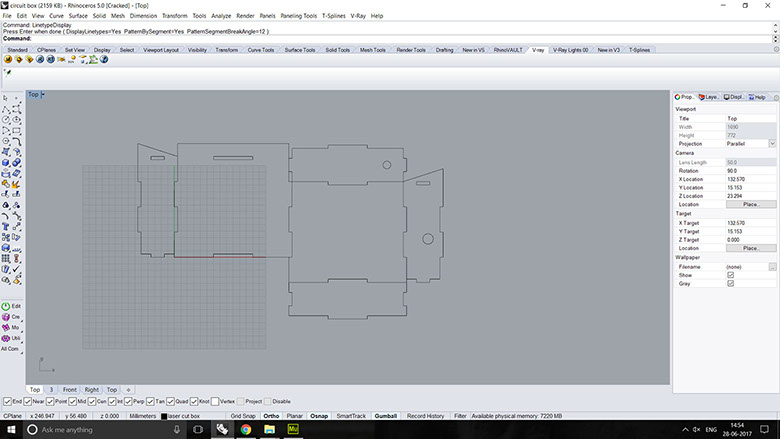
Task: Click the array grid tool in sidebar
Action: (x=5, y=259)
